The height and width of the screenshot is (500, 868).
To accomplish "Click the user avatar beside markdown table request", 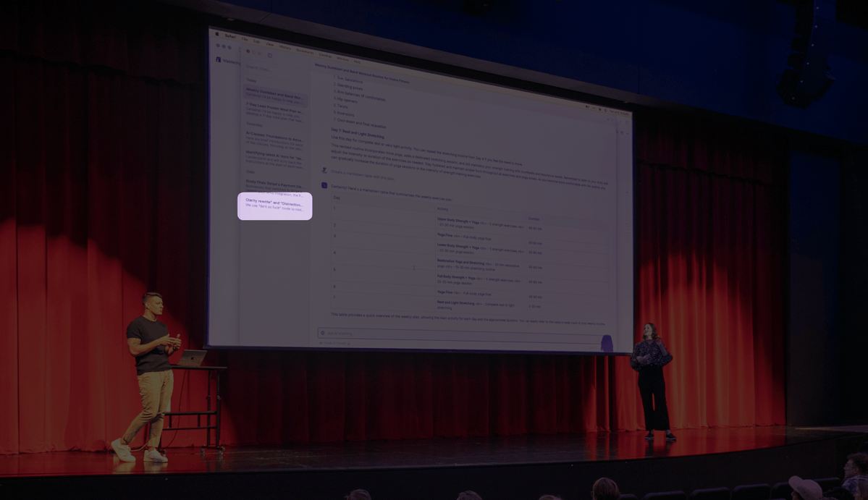I will pyautogui.click(x=324, y=170).
